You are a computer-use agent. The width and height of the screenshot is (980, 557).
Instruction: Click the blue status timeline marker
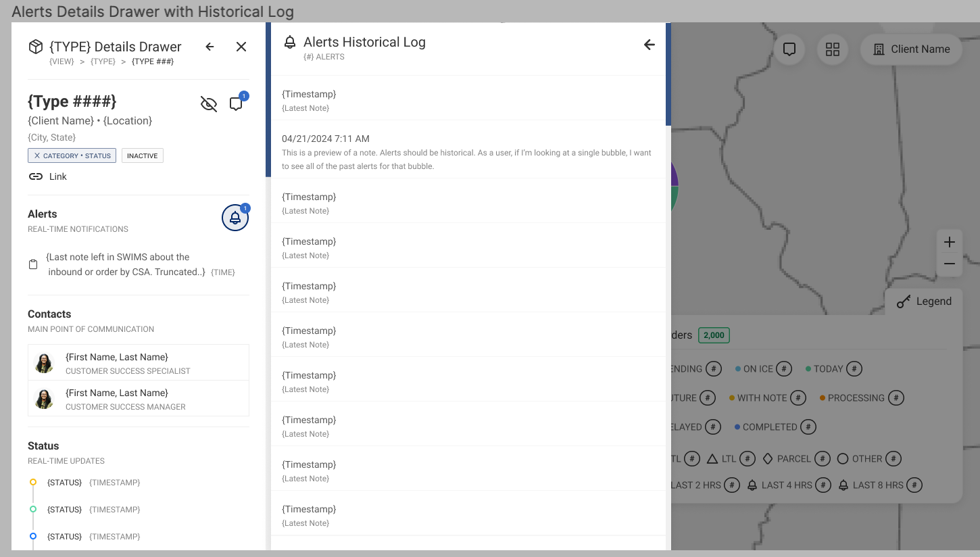click(x=33, y=536)
